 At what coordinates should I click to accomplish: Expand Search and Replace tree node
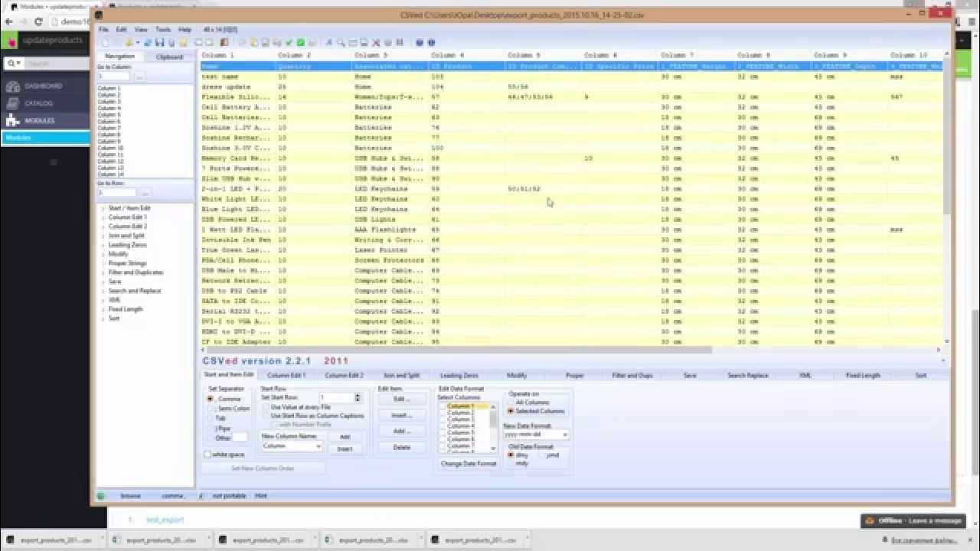(103, 291)
